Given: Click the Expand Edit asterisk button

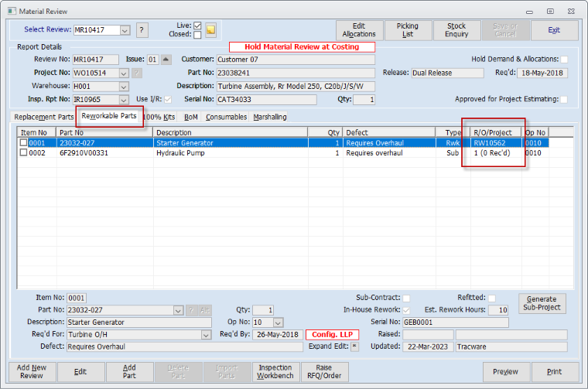Looking at the screenshot, I should [354, 346].
